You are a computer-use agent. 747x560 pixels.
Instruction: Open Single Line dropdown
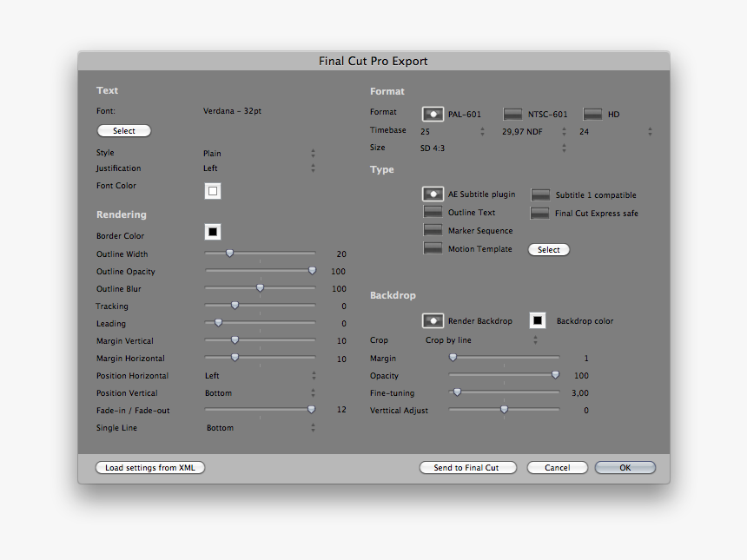(260, 428)
